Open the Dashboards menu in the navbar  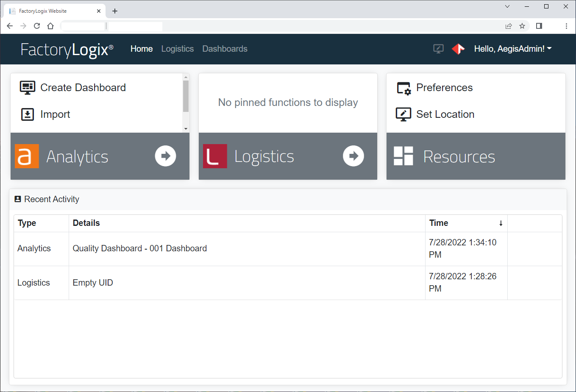(225, 49)
